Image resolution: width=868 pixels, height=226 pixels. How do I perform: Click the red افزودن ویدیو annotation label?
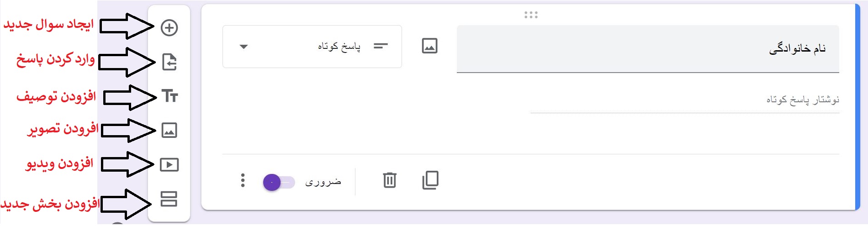pos(59,163)
